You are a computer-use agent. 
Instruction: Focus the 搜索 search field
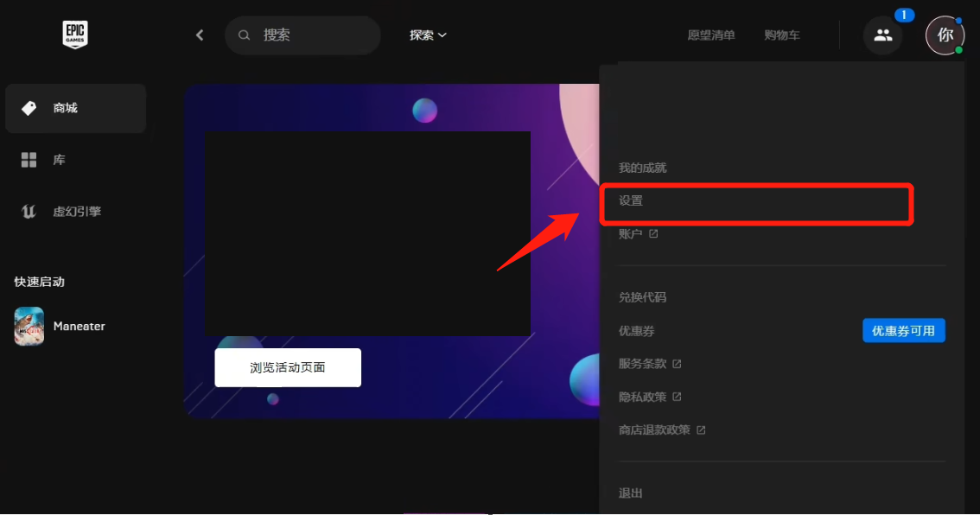point(302,35)
